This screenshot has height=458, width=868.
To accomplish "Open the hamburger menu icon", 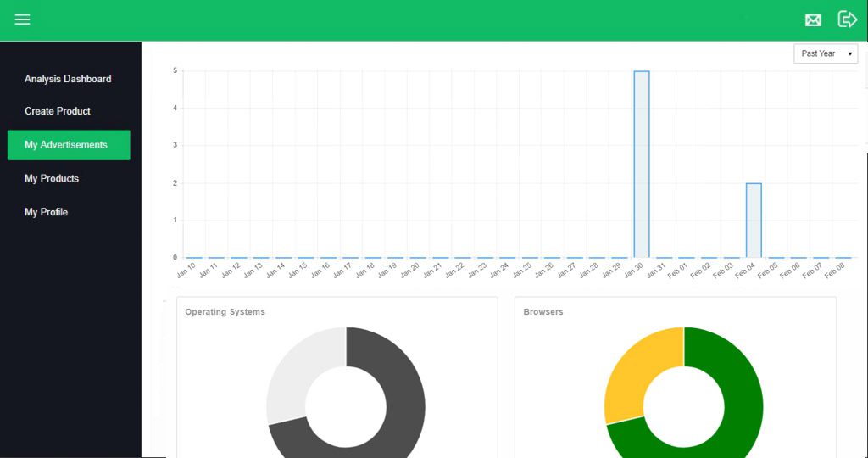I will tap(22, 20).
